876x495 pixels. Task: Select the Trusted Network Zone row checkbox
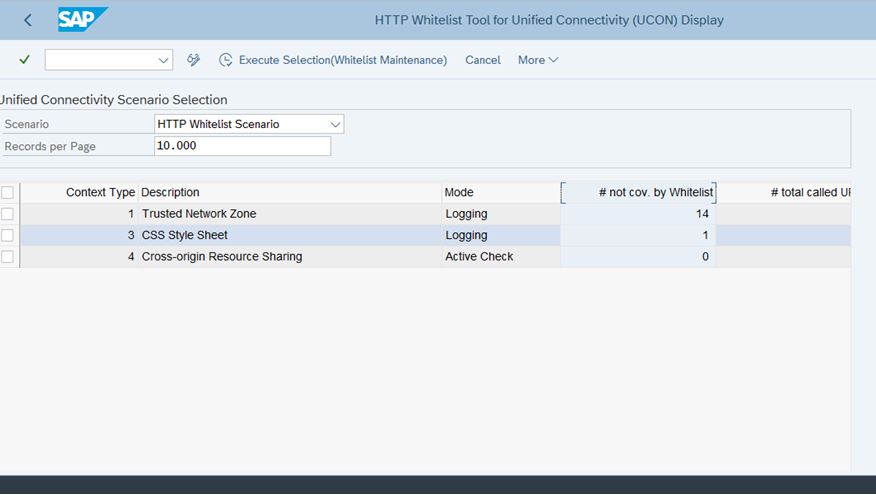click(x=7, y=214)
